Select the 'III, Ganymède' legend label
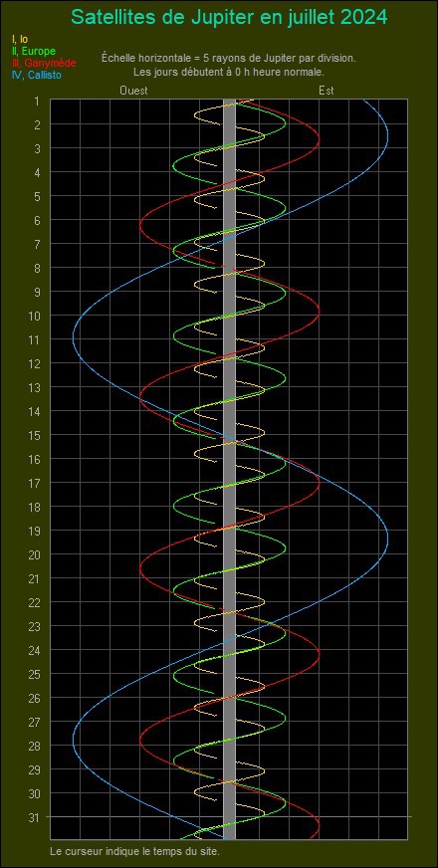The image size is (438, 868). (x=43, y=63)
